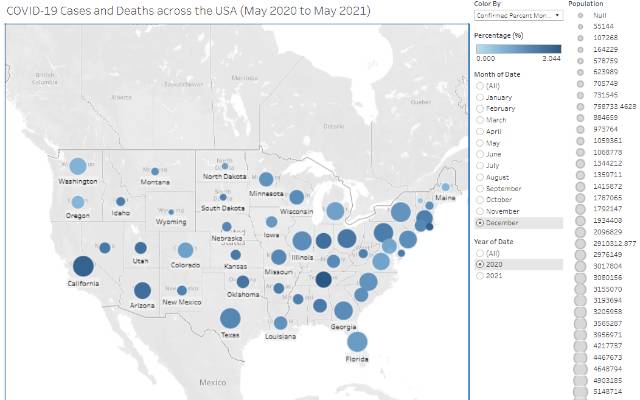The width and height of the screenshot is (640, 400).
Task: Select (All) under Year of Date
Action: [x=479, y=253]
